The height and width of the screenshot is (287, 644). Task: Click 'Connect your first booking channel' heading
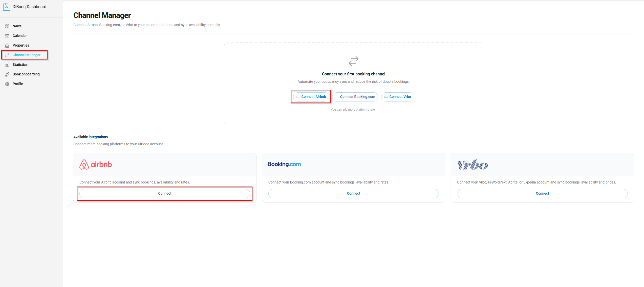click(354, 74)
